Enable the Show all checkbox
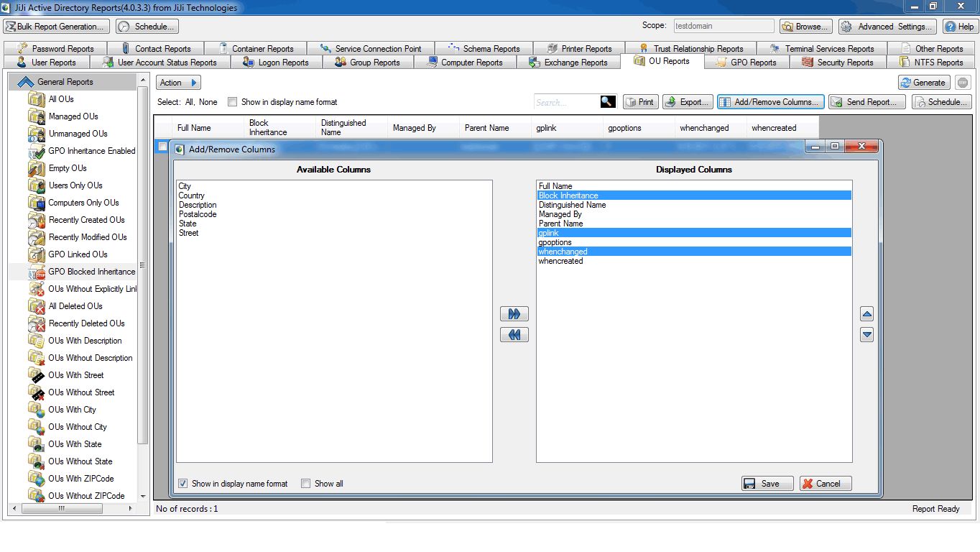Viewport: 980px width, 552px height. tap(306, 484)
